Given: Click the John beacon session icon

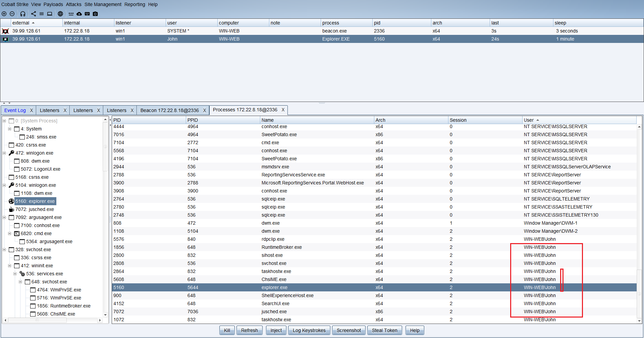Looking at the screenshot, I should click(x=5, y=39).
